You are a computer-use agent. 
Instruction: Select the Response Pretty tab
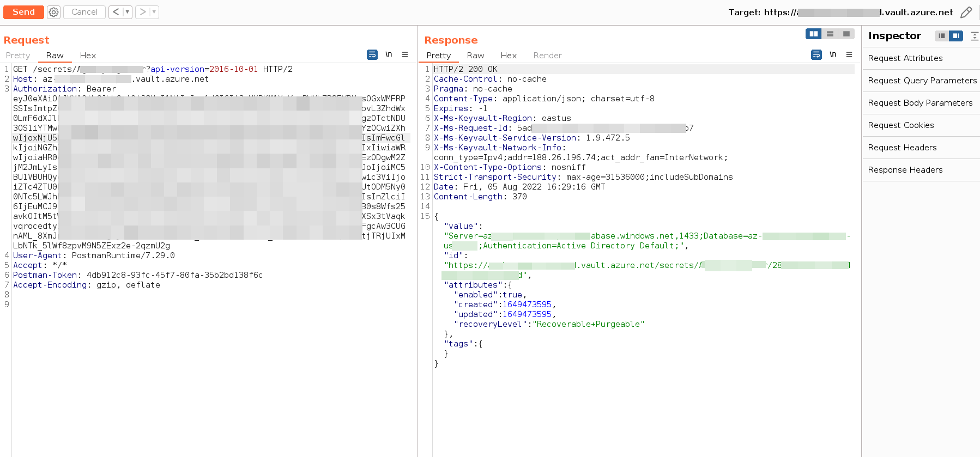pyautogui.click(x=439, y=56)
